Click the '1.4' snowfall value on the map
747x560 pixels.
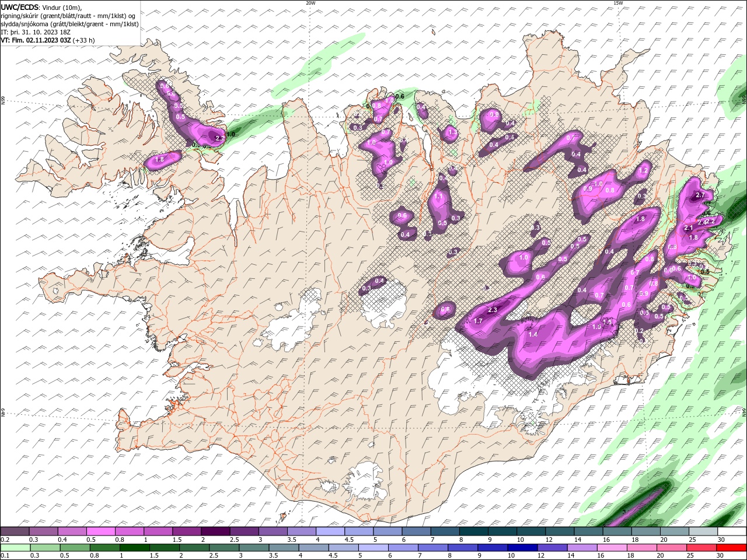pyautogui.click(x=533, y=334)
